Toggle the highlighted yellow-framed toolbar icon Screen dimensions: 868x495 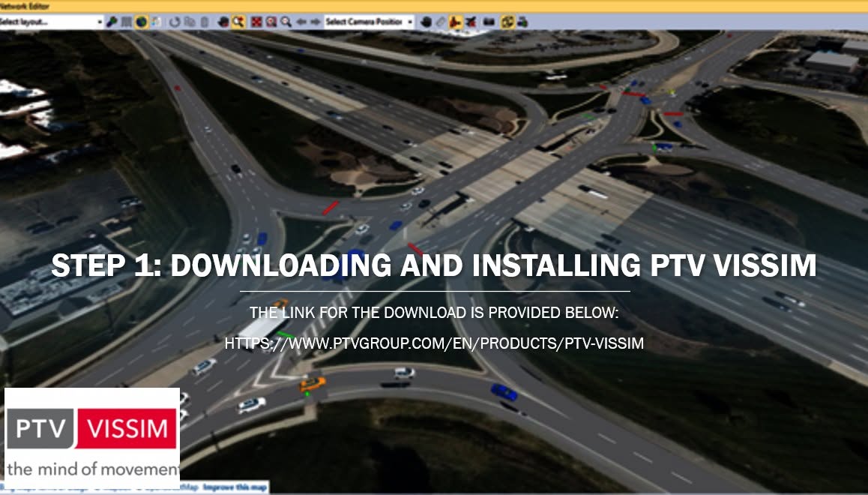pos(507,22)
